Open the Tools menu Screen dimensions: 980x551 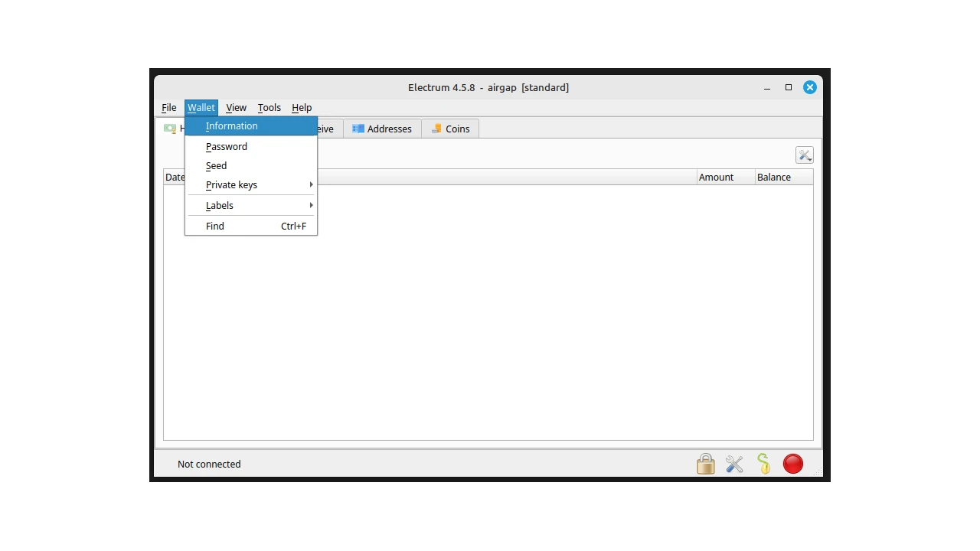(x=269, y=108)
